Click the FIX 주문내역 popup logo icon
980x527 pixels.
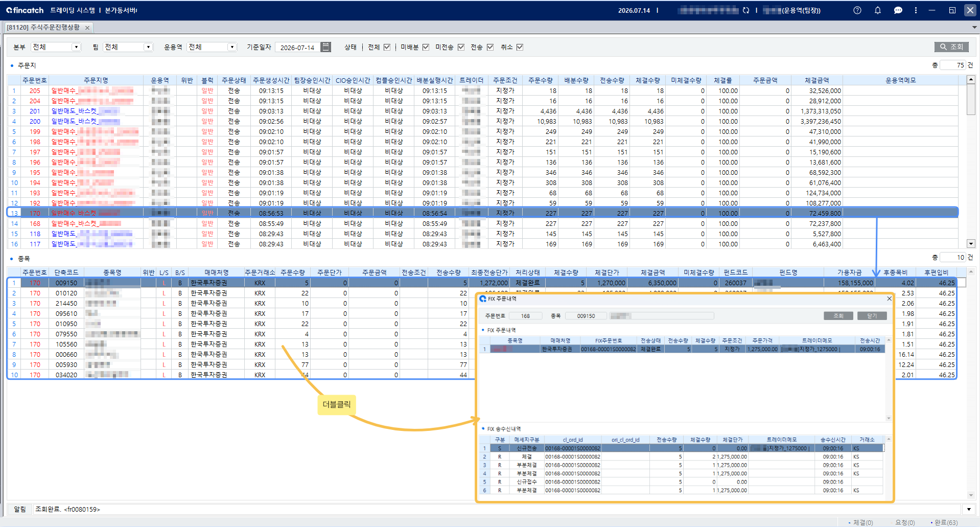tap(483, 299)
